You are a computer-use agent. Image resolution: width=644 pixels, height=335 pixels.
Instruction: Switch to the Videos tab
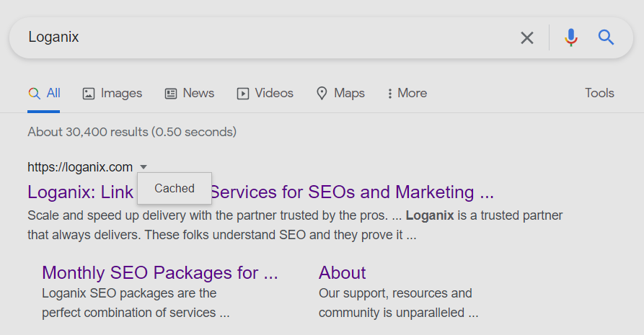(265, 93)
